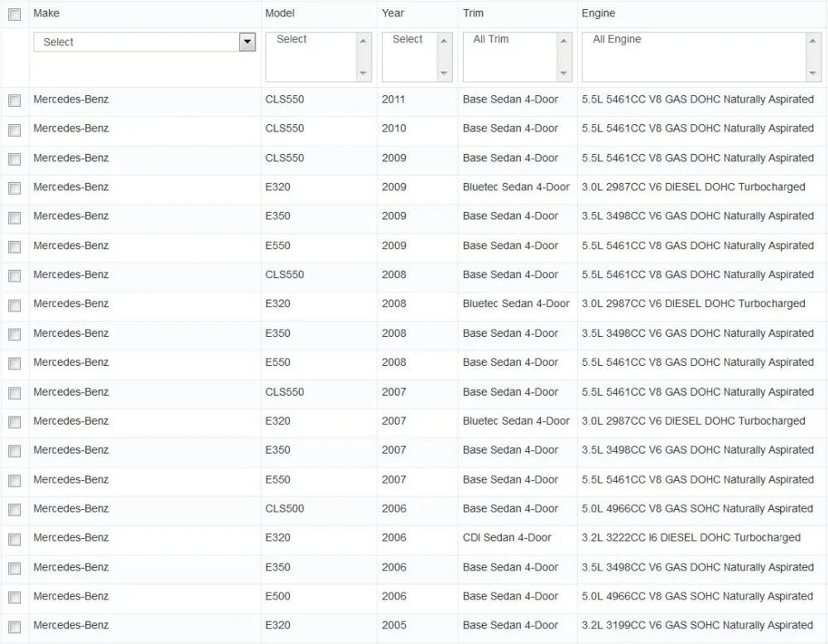Check the 2006 E350 row checkbox
This screenshot has width=828, height=644.
coord(15,568)
